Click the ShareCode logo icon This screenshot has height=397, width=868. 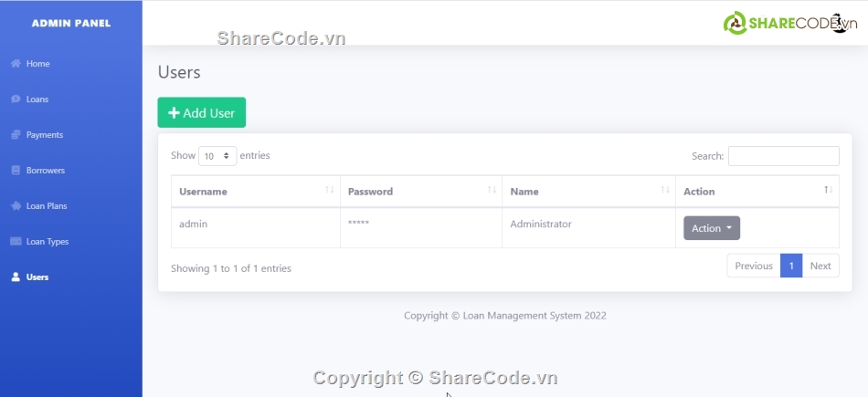(735, 24)
